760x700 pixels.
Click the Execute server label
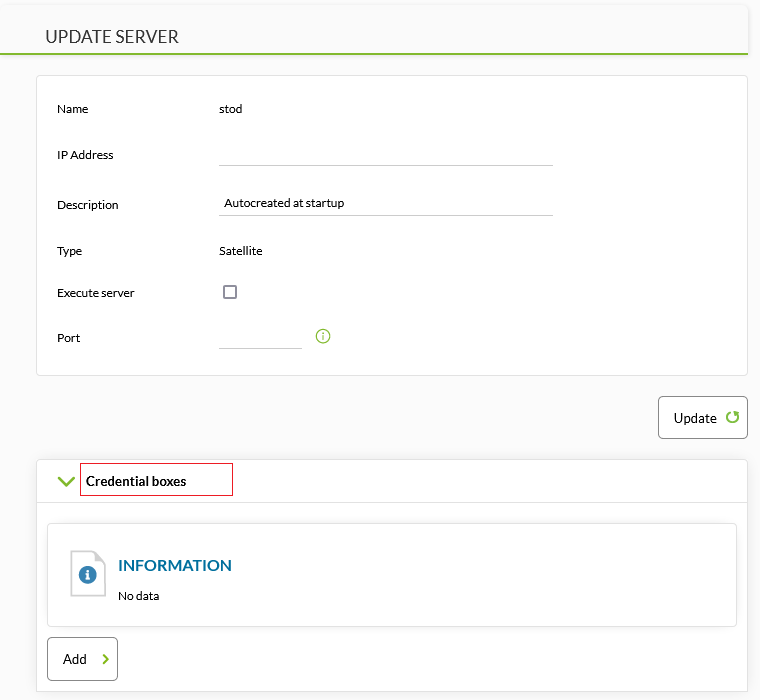point(96,293)
